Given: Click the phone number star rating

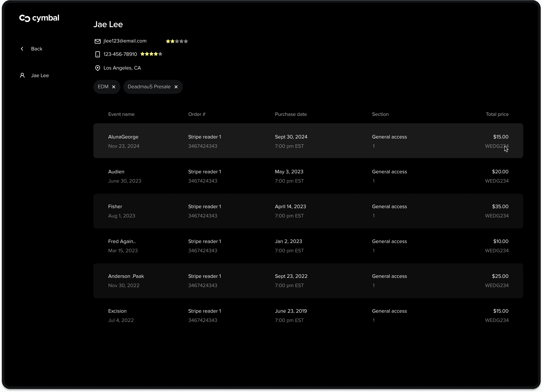Looking at the screenshot, I should point(151,54).
